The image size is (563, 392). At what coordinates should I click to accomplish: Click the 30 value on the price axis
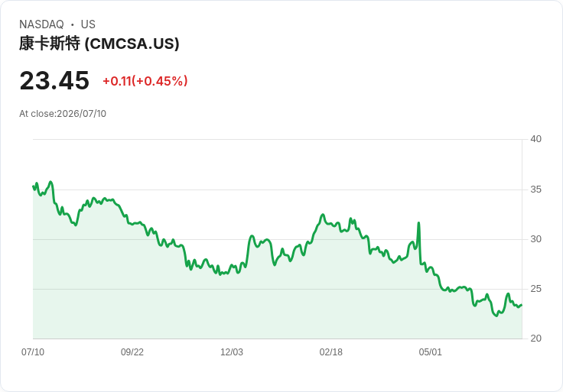(535, 239)
